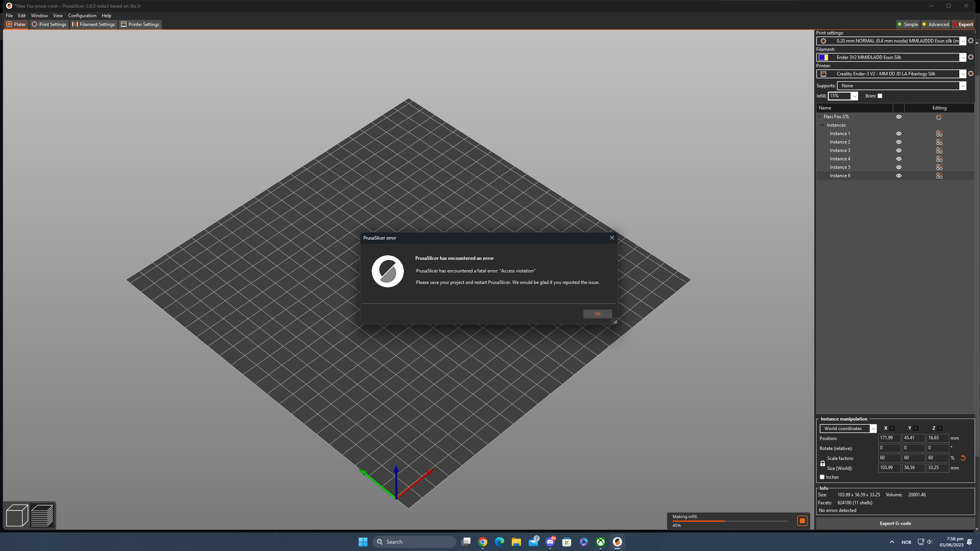
Task: Click the X position input field
Action: pyautogui.click(x=889, y=438)
